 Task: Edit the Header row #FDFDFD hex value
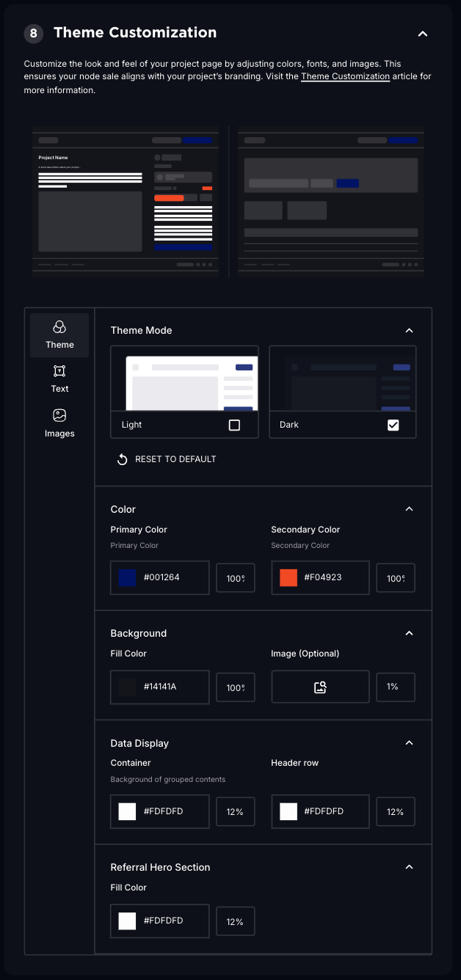(324, 811)
